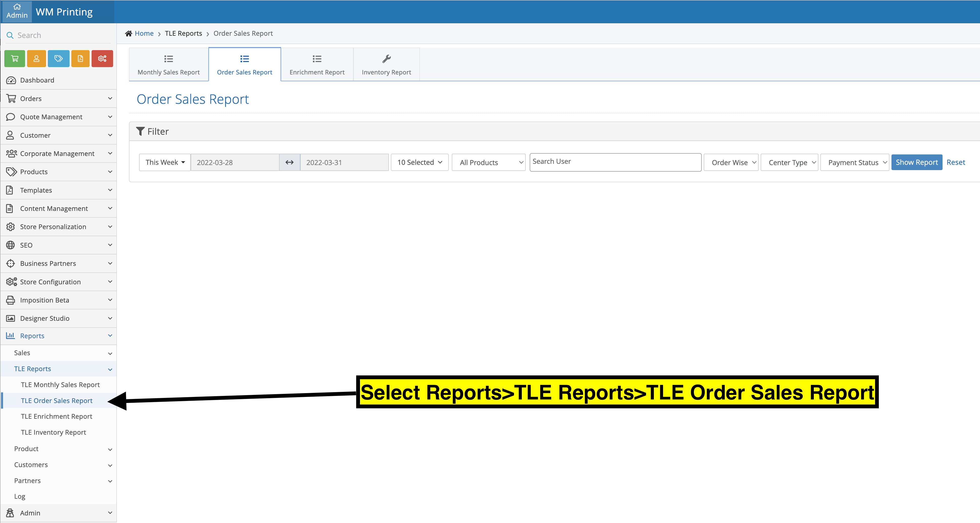
Task: Open the All Products dropdown
Action: 488,163
